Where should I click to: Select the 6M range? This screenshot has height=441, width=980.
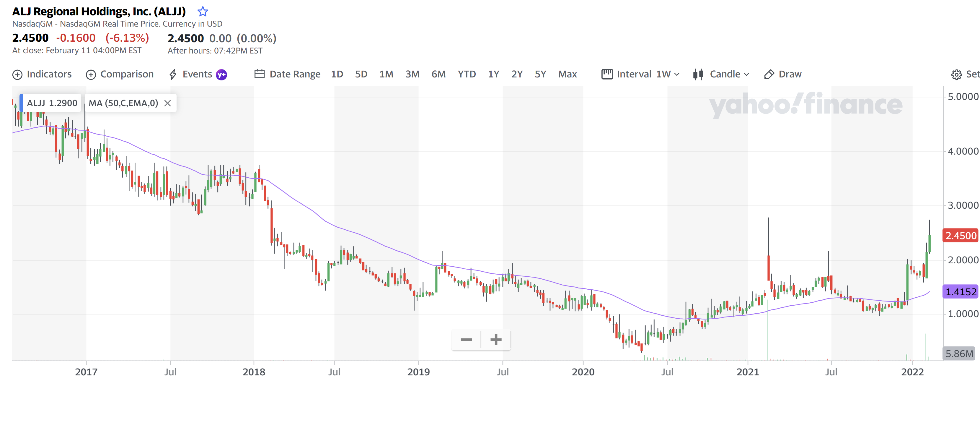pos(439,74)
